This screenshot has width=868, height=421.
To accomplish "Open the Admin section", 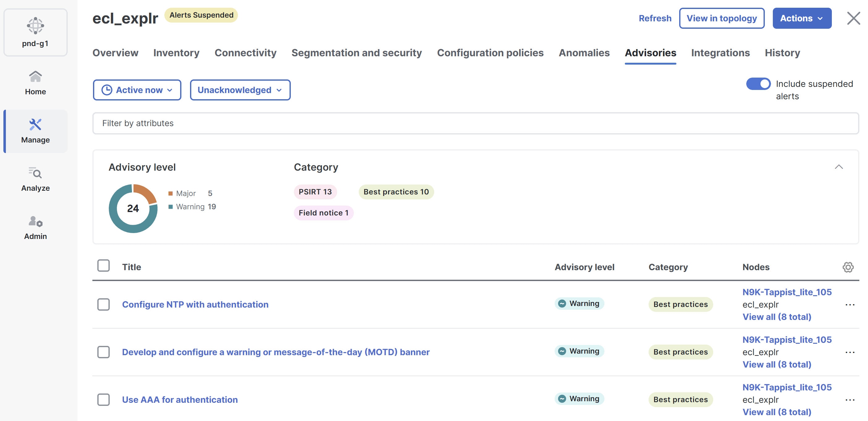I will (35, 228).
